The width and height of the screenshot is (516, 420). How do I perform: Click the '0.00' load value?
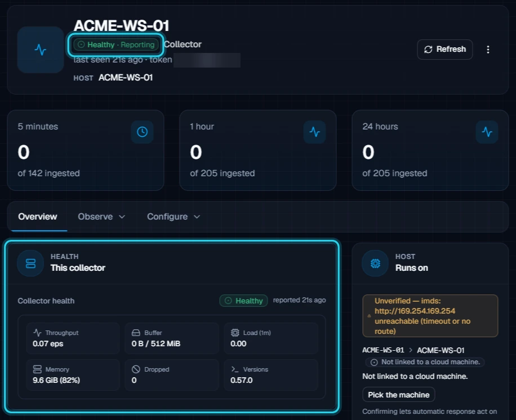[x=238, y=343]
